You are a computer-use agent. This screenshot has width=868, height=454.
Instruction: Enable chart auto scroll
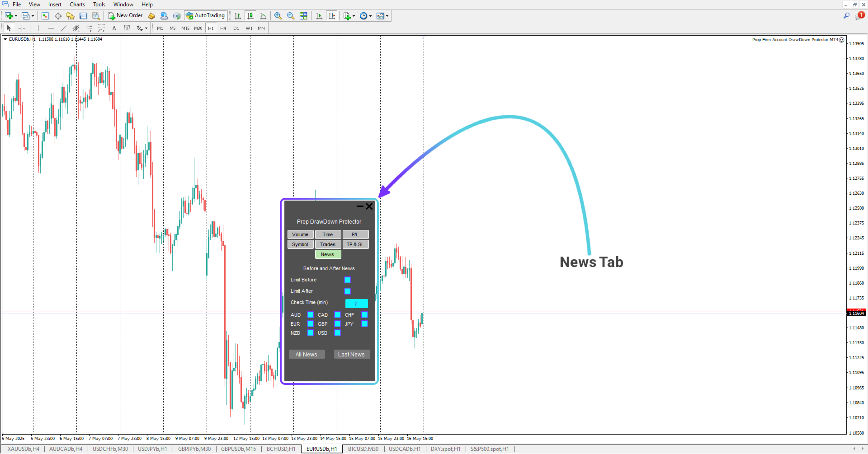tap(319, 16)
